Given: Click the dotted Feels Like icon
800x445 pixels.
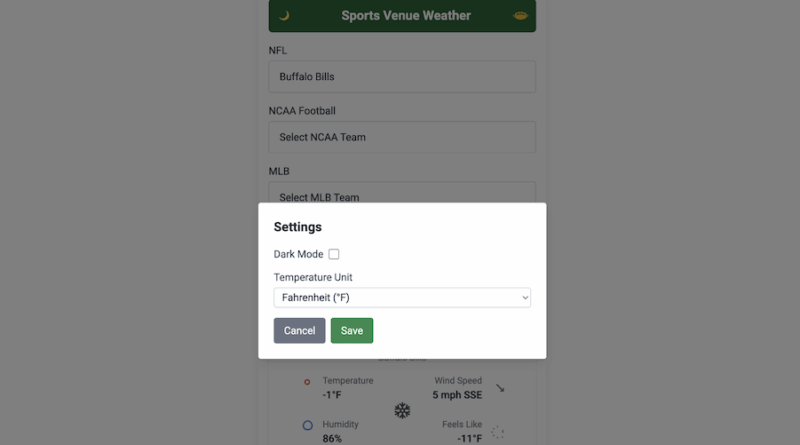Looking at the screenshot, I should (x=497, y=432).
